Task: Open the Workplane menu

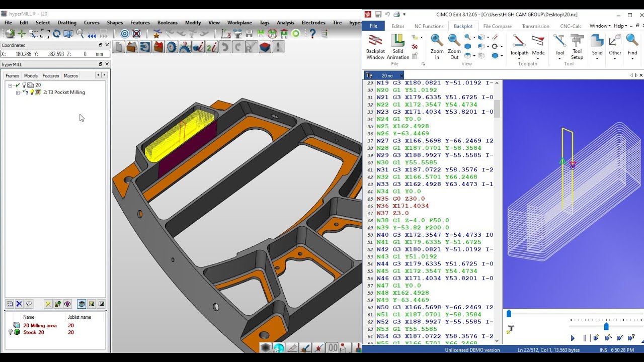Action: [239, 23]
